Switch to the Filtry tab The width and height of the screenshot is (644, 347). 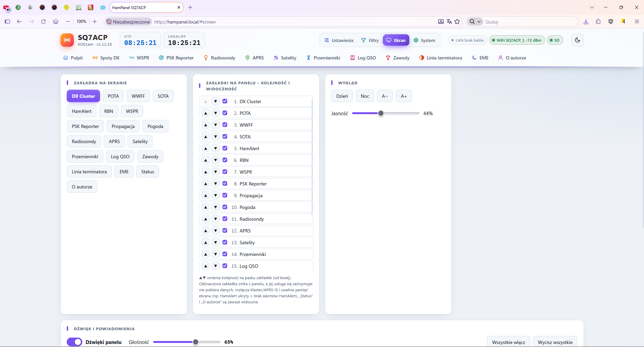(x=370, y=40)
